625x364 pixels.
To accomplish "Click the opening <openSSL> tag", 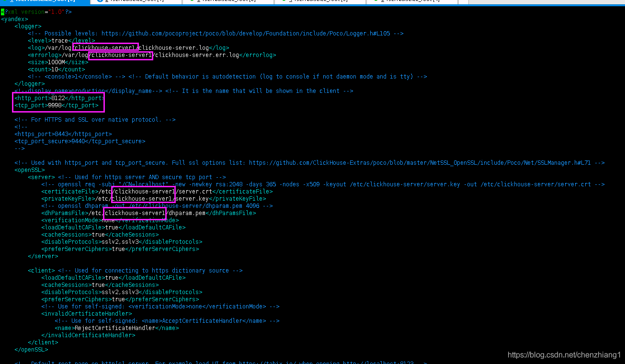I will click(29, 170).
